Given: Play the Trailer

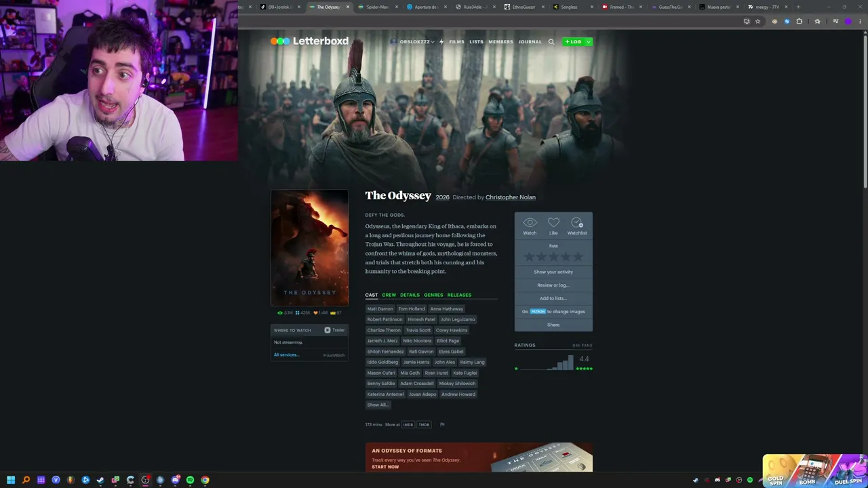Looking at the screenshot, I should coord(334,330).
